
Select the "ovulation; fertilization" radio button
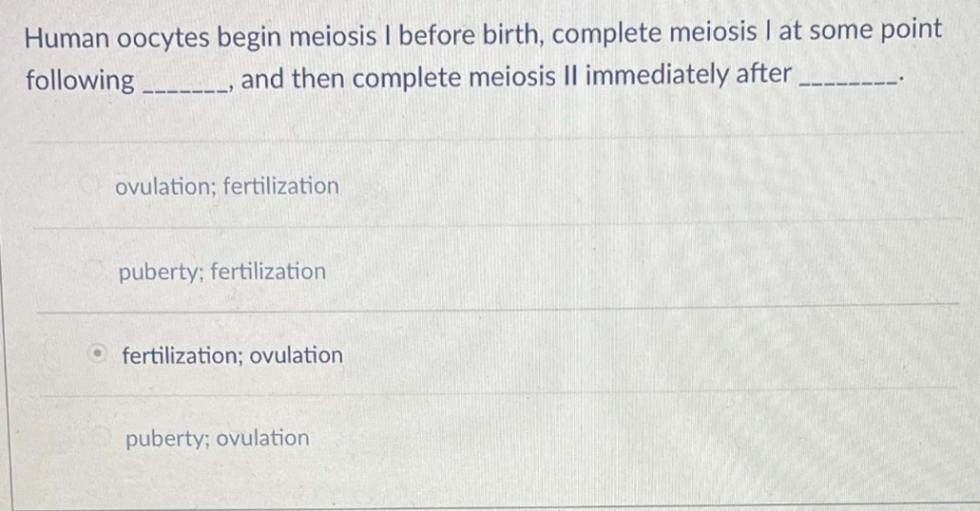click(90, 184)
